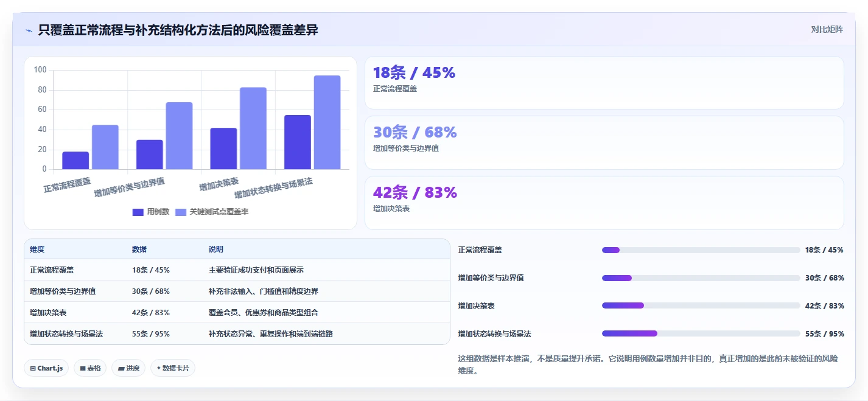This screenshot has width=868, height=401.
Task: Click the 维度 column header
Action: click(37, 249)
